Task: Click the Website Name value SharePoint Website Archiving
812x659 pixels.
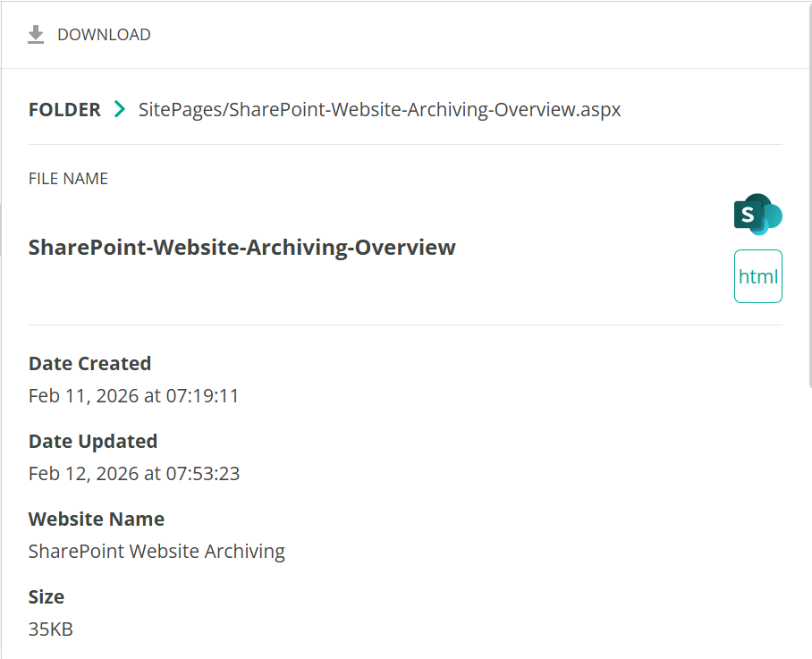Action: pos(156,551)
